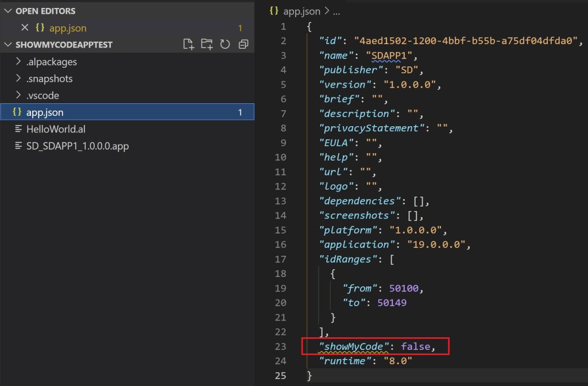Click the New File icon in explorer header
Image resolution: width=588 pixels, height=386 pixels.
pyautogui.click(x=188, y=44)
